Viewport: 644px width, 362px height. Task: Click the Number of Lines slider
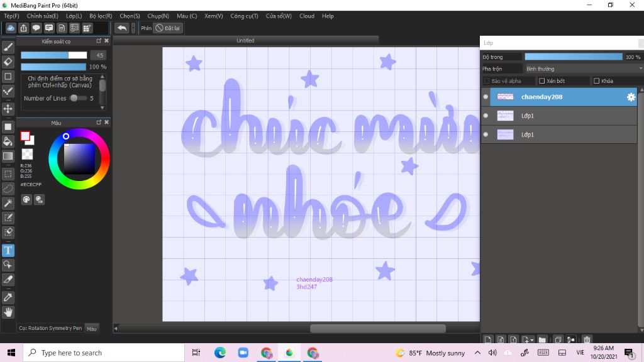(78, 98)
